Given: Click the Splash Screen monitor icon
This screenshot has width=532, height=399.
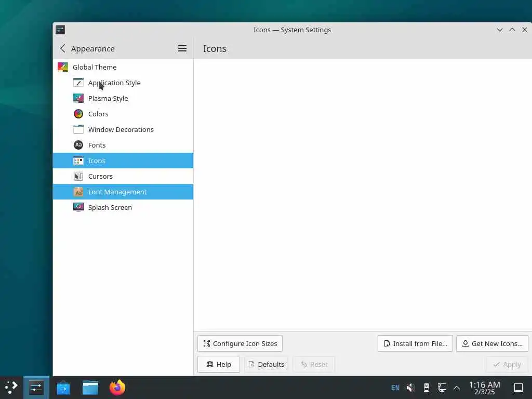Looking at the screenshot, I should click(78, 207).
